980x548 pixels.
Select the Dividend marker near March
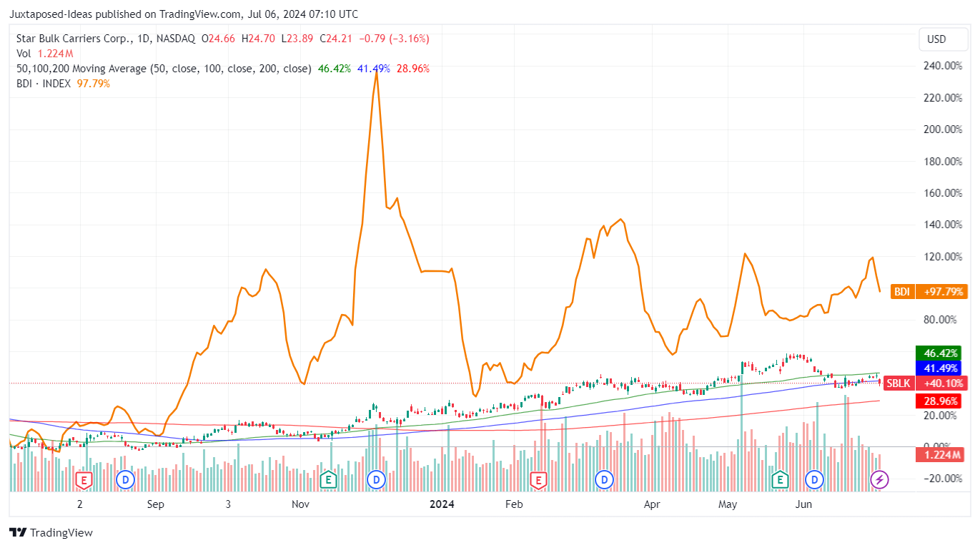coord(604,480)
